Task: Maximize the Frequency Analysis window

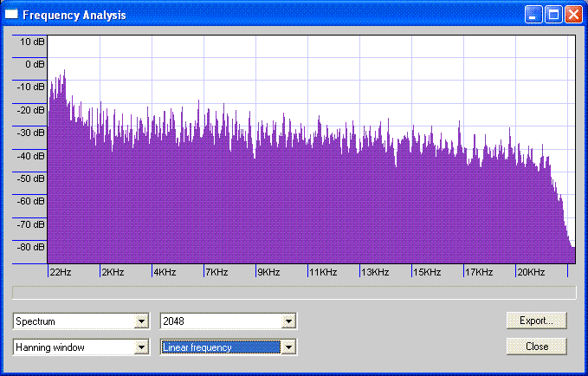Action: click(x=553, y=15)
